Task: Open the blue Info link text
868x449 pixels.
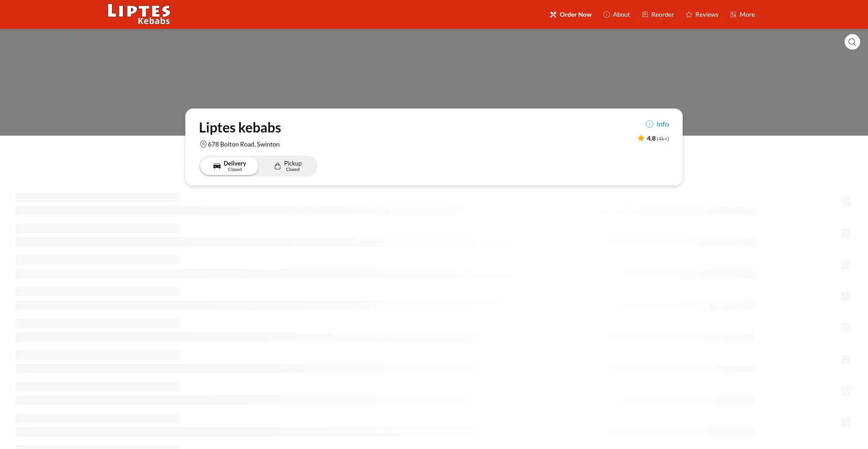Action: pos(662,124)
